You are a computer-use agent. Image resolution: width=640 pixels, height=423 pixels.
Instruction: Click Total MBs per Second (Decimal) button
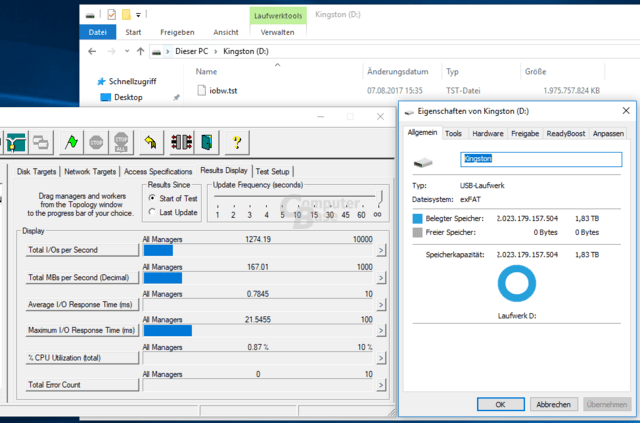[82, 278]
